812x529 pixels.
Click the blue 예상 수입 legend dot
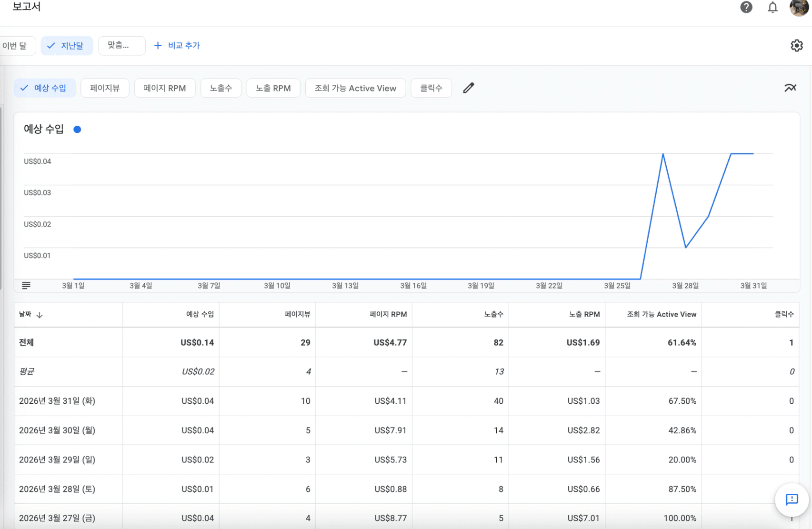click(x=77, y=130)
